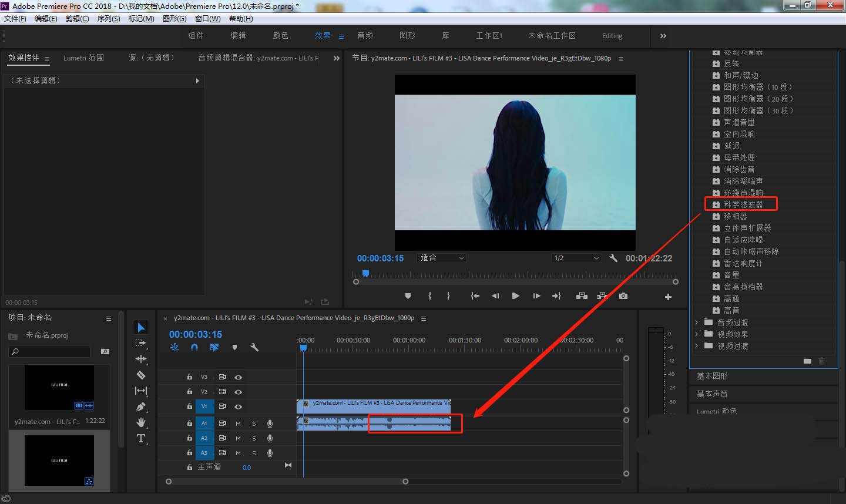Select the Pen tool in the toolbox
Screen dimensions: 846x504
pos(141,406)
